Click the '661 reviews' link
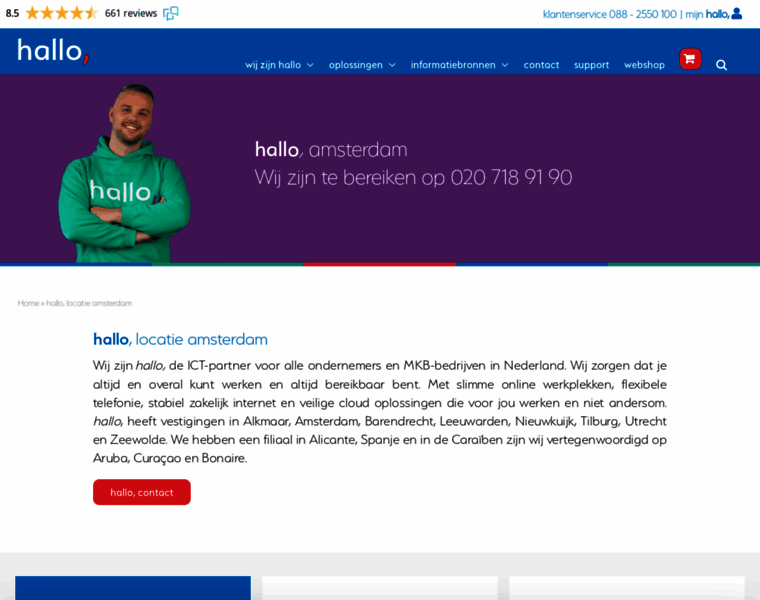Screen dimensions: 760x600 coord(131,13)
